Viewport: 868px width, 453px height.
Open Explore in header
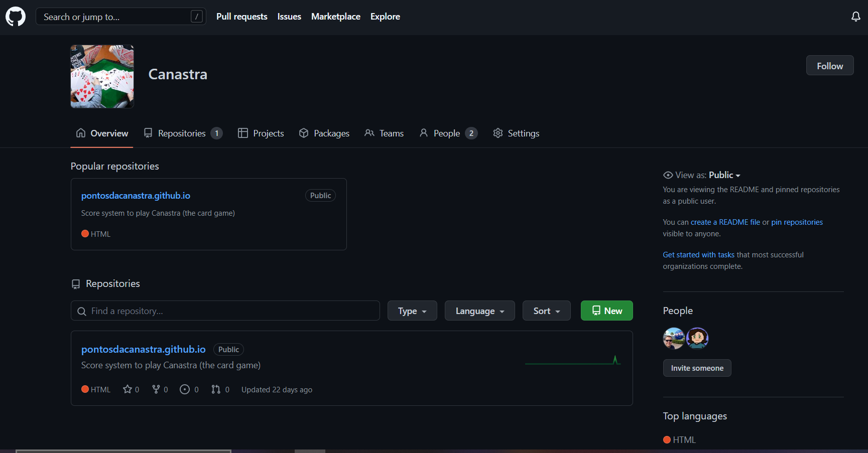point(385,17)
